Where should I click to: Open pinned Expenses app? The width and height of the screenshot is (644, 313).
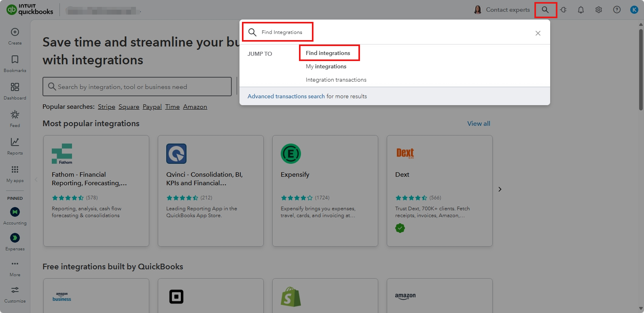15,242
